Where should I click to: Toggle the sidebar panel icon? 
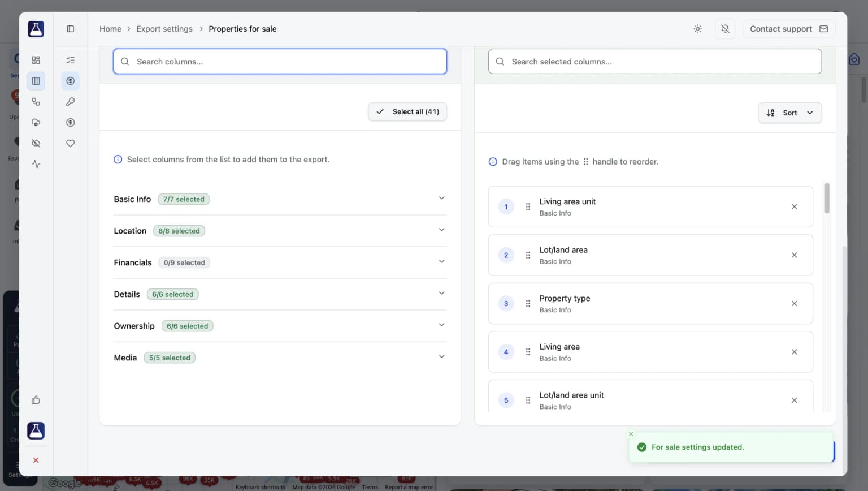pos(71,29)
